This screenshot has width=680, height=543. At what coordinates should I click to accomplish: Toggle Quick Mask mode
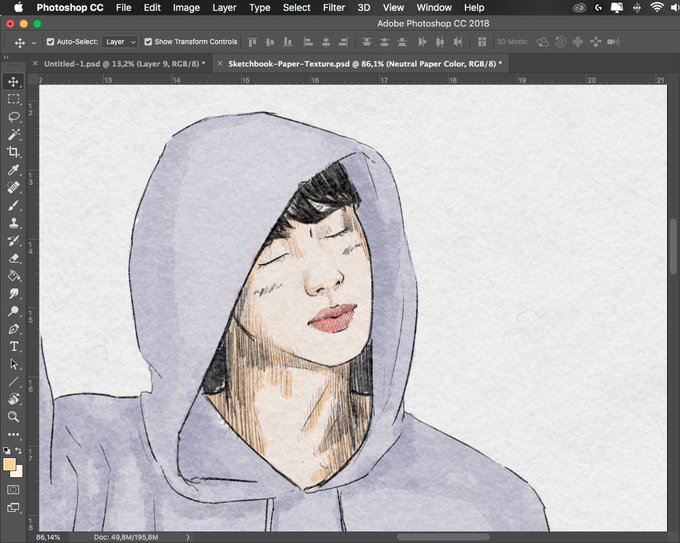[x=13, y=490]
